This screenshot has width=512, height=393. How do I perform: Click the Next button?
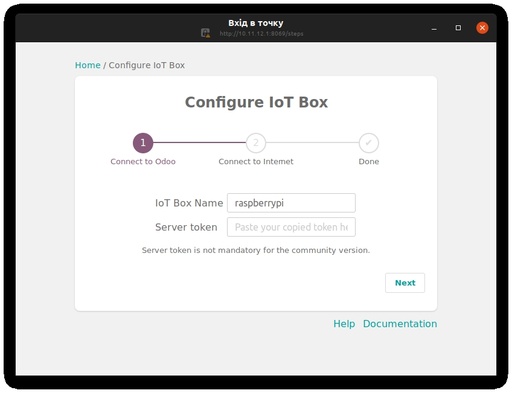(x=405, y=283)
